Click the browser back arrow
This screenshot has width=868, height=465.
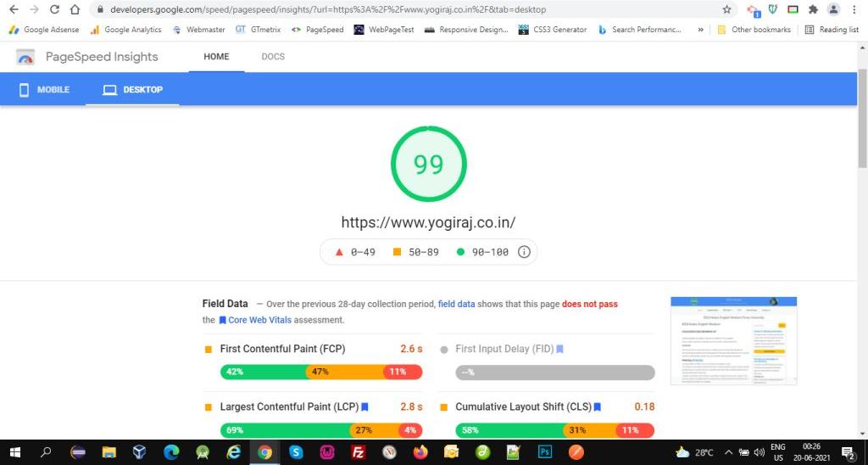coord(14,9)
